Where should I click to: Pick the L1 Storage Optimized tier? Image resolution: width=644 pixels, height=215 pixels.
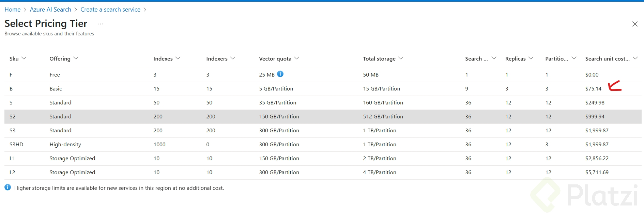72,159
